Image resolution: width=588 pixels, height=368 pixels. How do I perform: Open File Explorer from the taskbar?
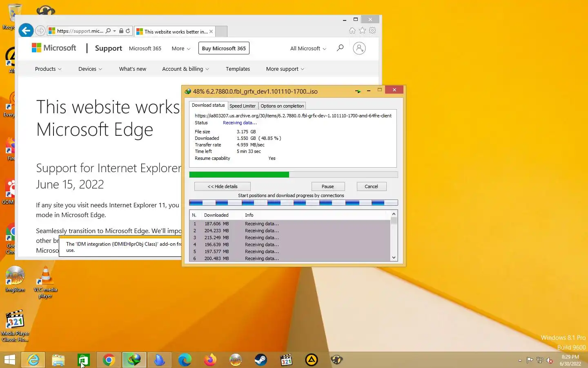[58, 360]
